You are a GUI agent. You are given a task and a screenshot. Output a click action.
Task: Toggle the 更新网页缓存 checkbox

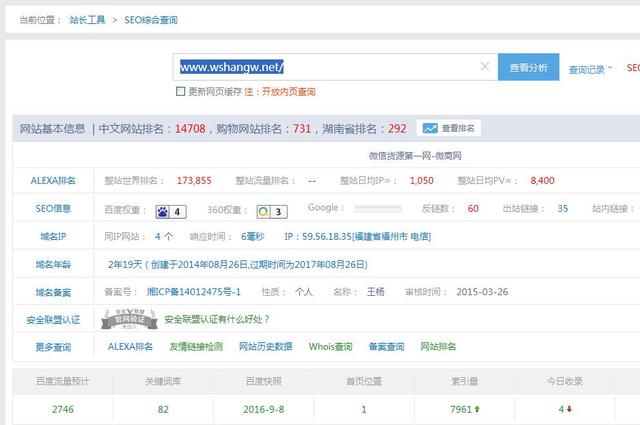180,91
